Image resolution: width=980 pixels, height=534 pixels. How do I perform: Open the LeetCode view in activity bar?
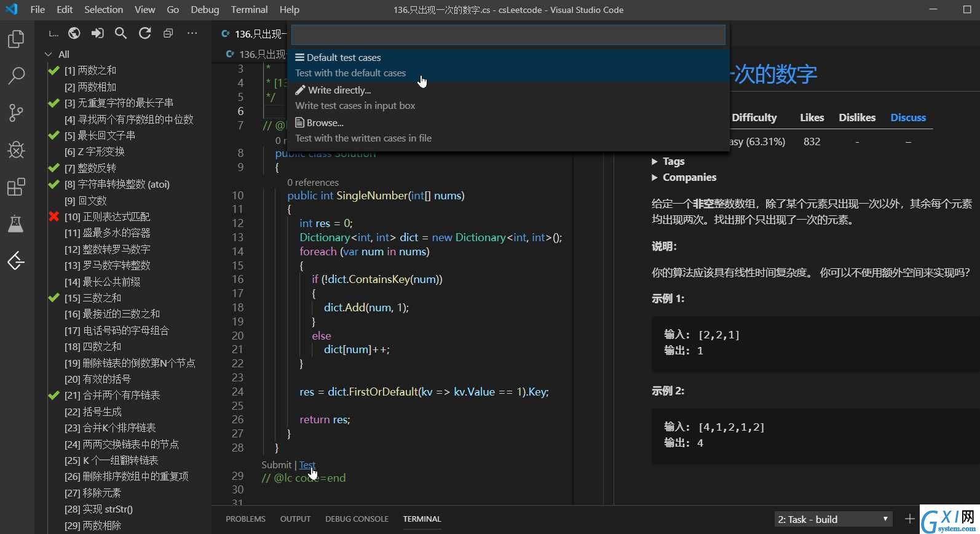[x=16, y=261]
